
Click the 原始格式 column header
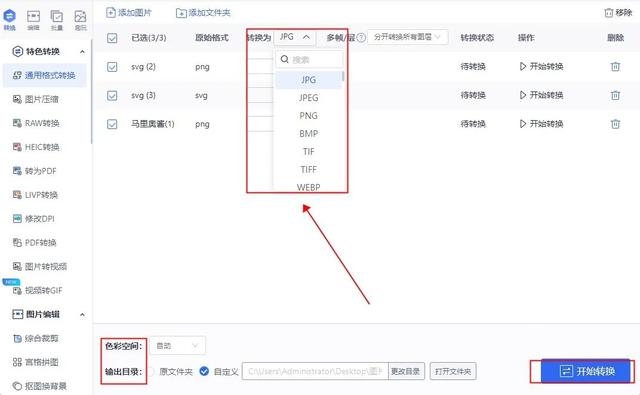point(212,38)
